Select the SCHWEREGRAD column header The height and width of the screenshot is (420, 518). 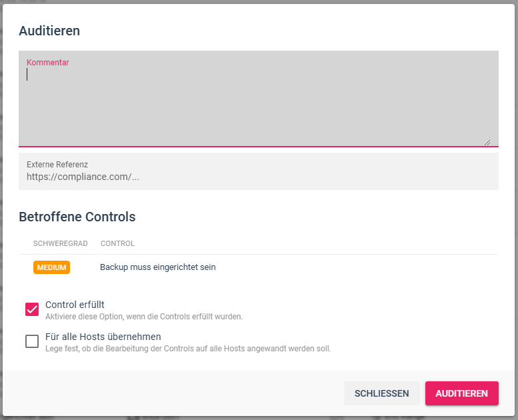click(x=60, y=243)
